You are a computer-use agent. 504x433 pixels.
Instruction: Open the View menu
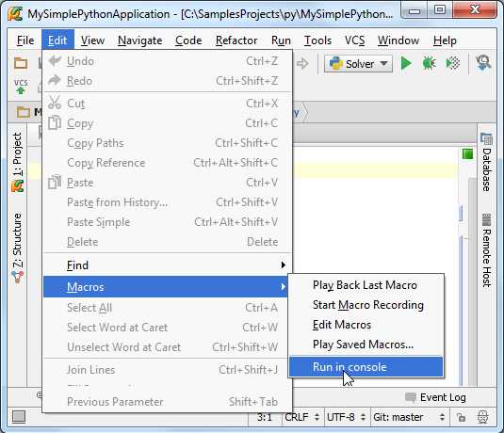coord(92,40)
